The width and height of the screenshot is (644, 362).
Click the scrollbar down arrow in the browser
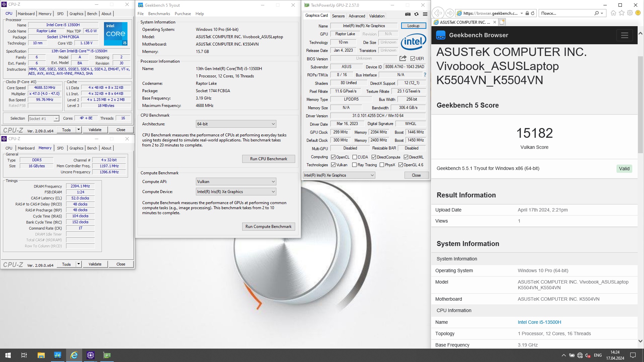640,341
